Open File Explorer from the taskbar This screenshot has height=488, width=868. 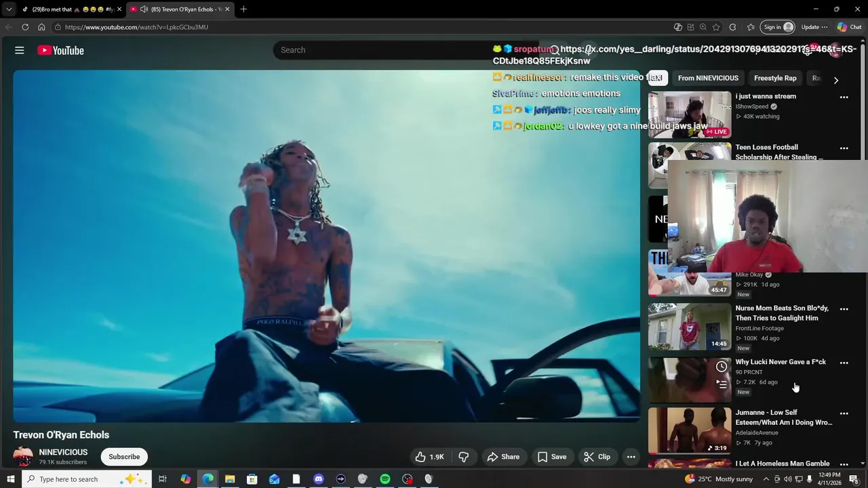pyautogui.click(x=230, y=479)
